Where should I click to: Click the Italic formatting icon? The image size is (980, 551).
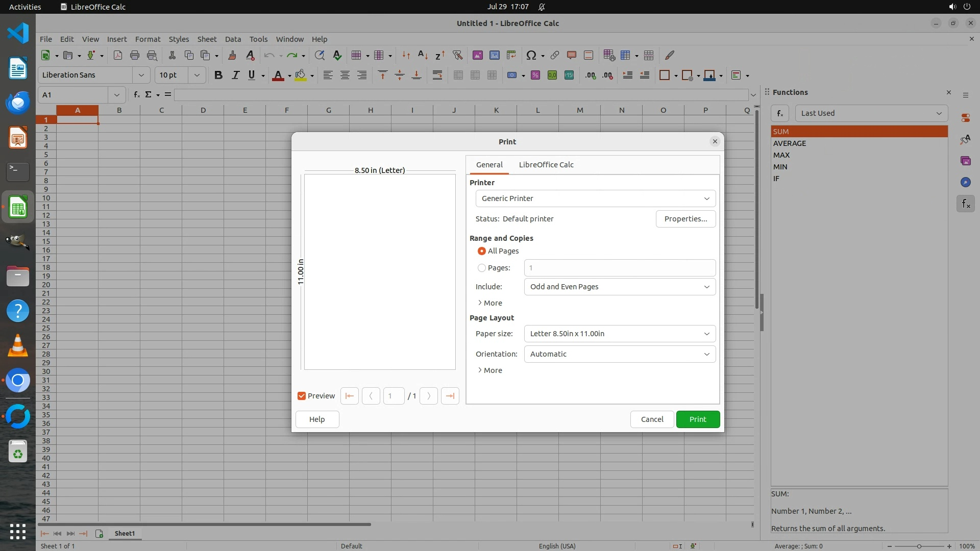click(x=235, y=75)
